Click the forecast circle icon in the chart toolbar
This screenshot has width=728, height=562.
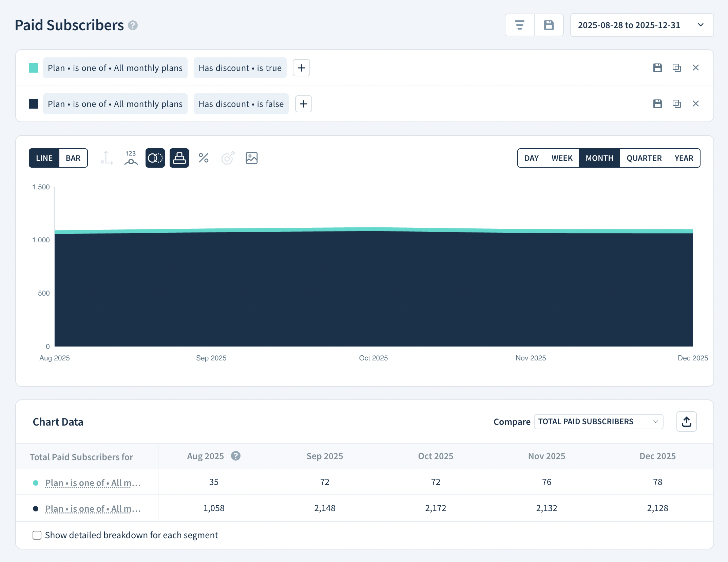click(155, 158)
